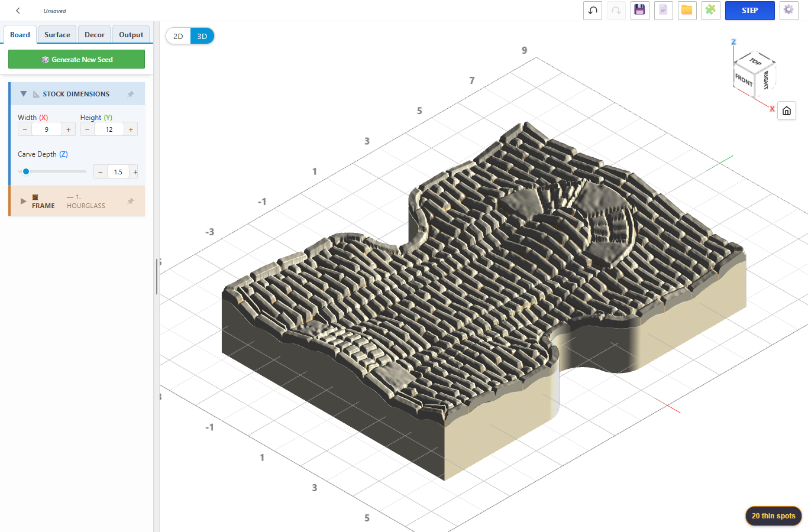Collapse the Stock Dimensions section
The width and height of the screenshot is (808, 532).
point(24,94)
